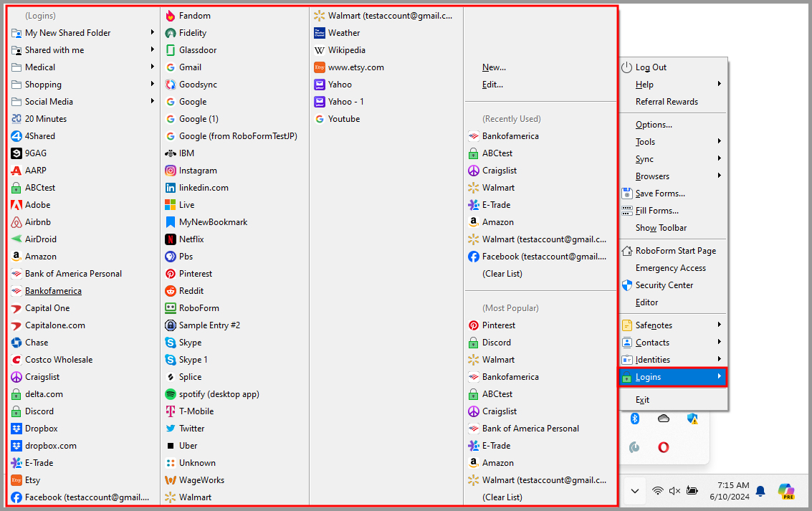Image resolution: width=812 pixels, height=511 pixels.
Task: Expand the Social Media folder
Action: pyautogui.click(x=83, y=102)
